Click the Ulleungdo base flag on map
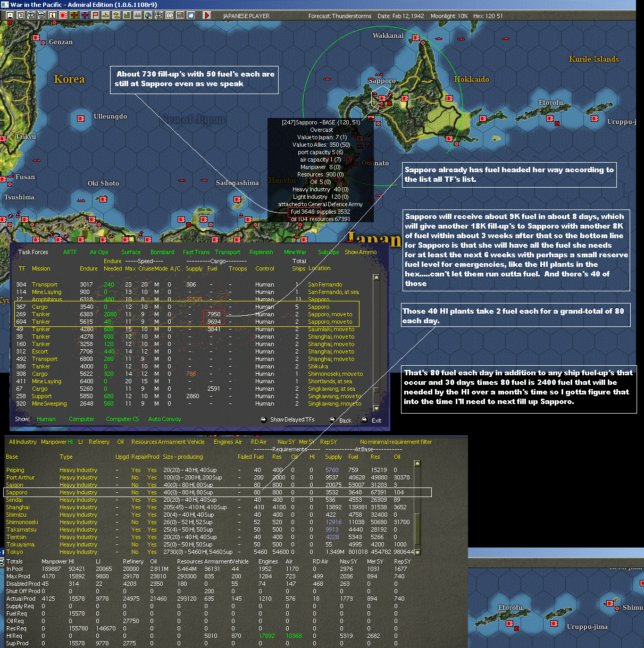 click(81, 118)
